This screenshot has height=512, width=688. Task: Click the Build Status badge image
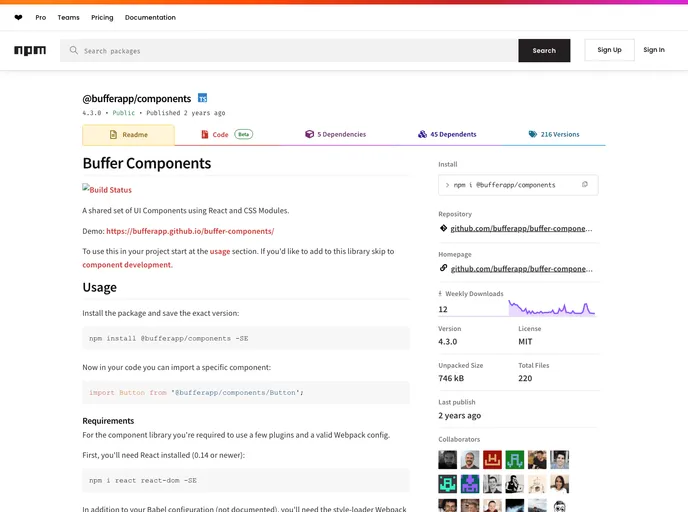point(107,189)
